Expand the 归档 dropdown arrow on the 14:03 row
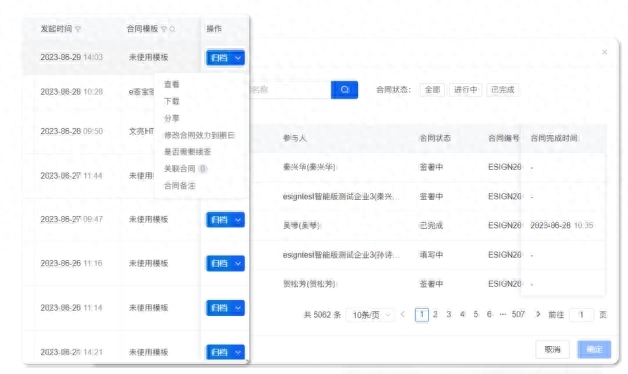The width and height of the screenshot is (628, 374). tap(238, 58)
